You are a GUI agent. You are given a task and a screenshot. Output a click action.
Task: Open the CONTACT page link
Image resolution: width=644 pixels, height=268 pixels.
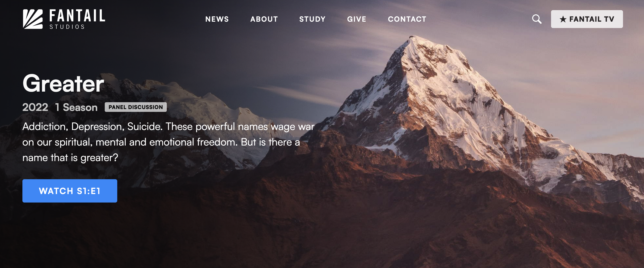point(407,19)
